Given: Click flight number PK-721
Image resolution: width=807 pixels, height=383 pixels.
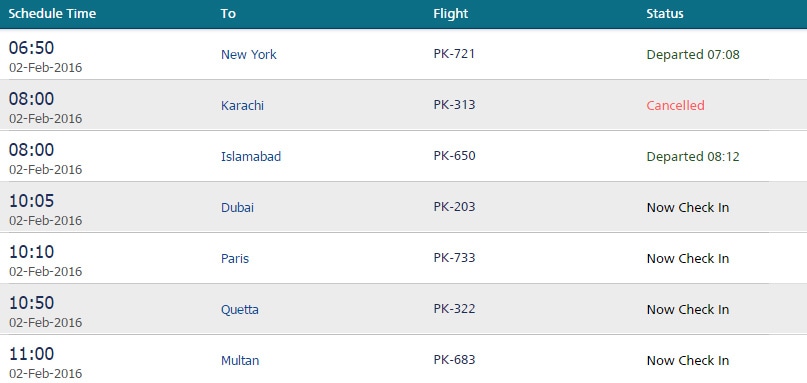Looking at the screenshot, I should click(x=454, y=54).
